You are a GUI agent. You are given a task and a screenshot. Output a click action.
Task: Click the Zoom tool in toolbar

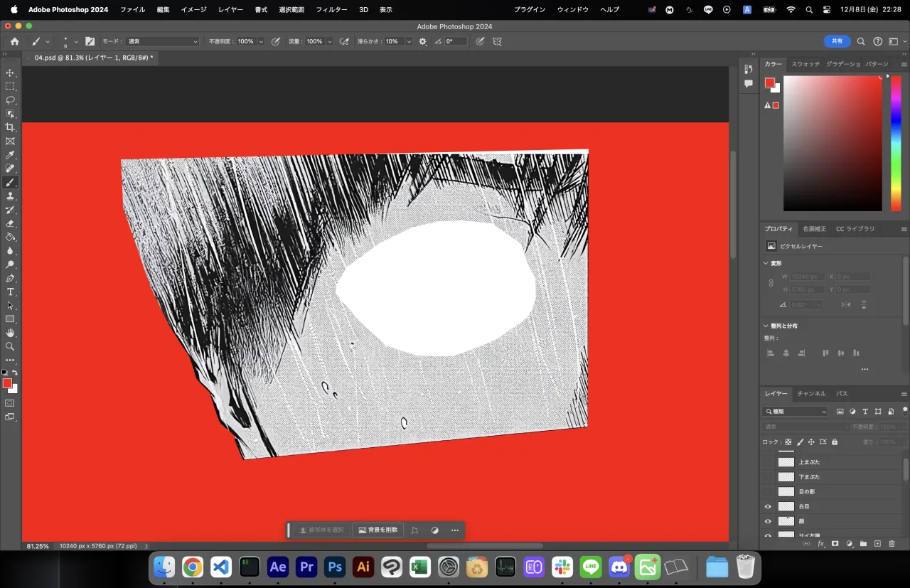(10, 346)
